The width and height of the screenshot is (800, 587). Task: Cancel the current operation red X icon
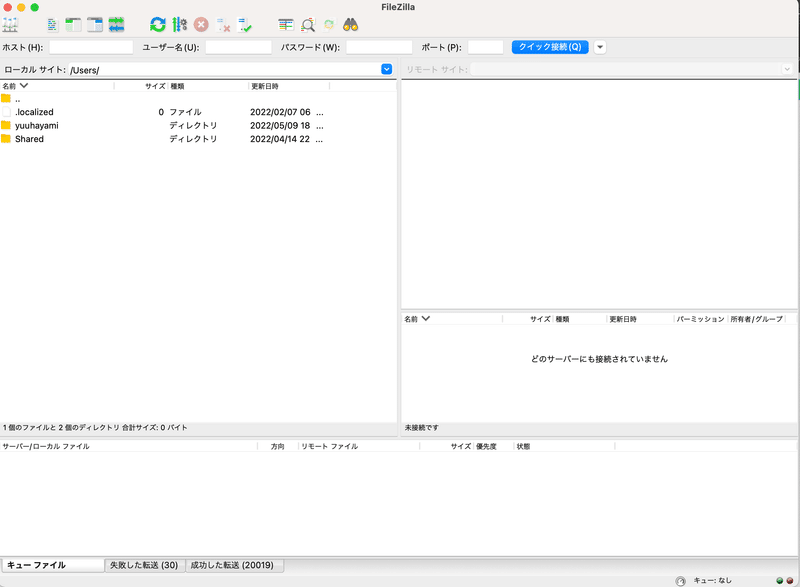[201, 24]
